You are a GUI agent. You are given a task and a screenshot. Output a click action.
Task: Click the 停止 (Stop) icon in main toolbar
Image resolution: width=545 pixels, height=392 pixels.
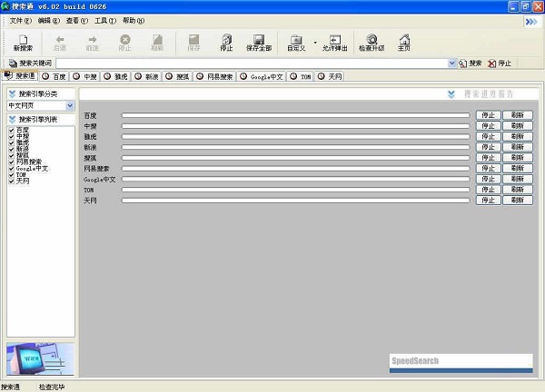tap(226, 43)
